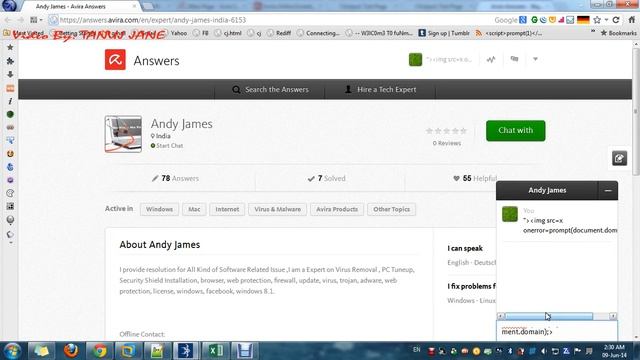640x360 pixels.
Task: Open bookmarks star in left sidebar
Action: point(10,47)
